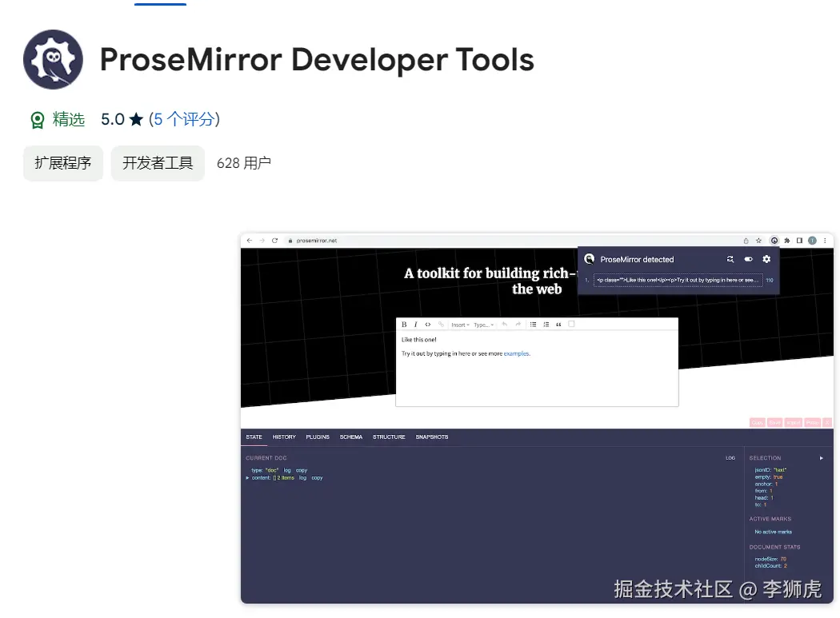Click the share icon in the browser address bar
This screenshot has height=618, width=840.
746,241
